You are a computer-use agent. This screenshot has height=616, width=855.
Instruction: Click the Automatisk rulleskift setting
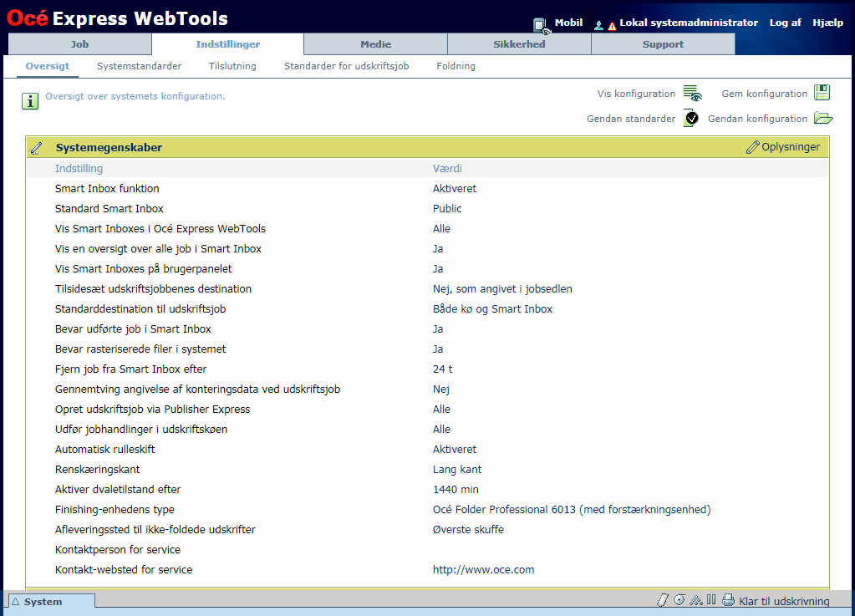click(104, 450)
